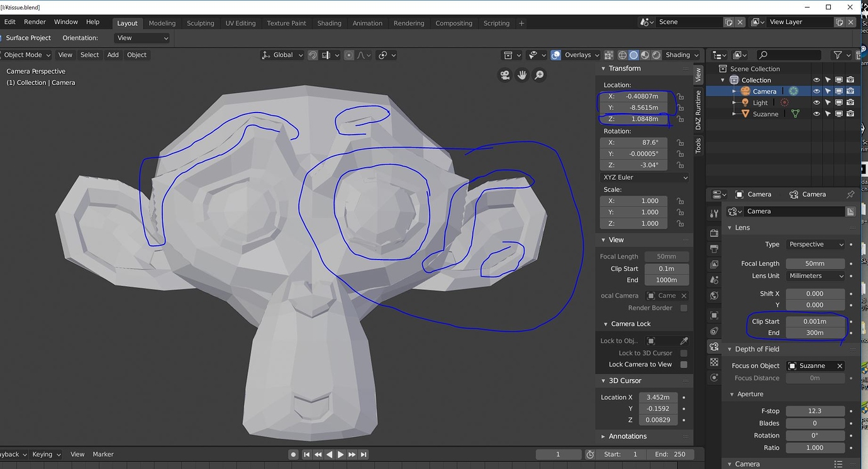This screenshot has width=868, height=469.
Task: Pin the properties editor context
Action: (x=850, y=195)
